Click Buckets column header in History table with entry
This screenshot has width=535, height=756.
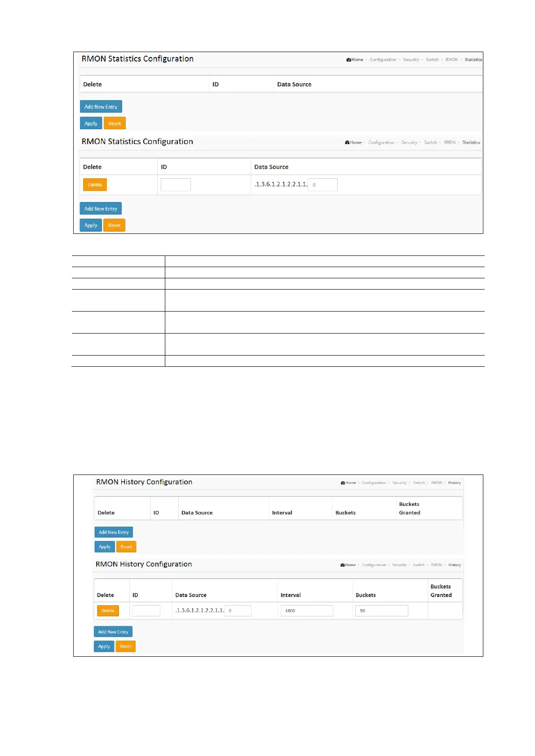pos(366,595)
